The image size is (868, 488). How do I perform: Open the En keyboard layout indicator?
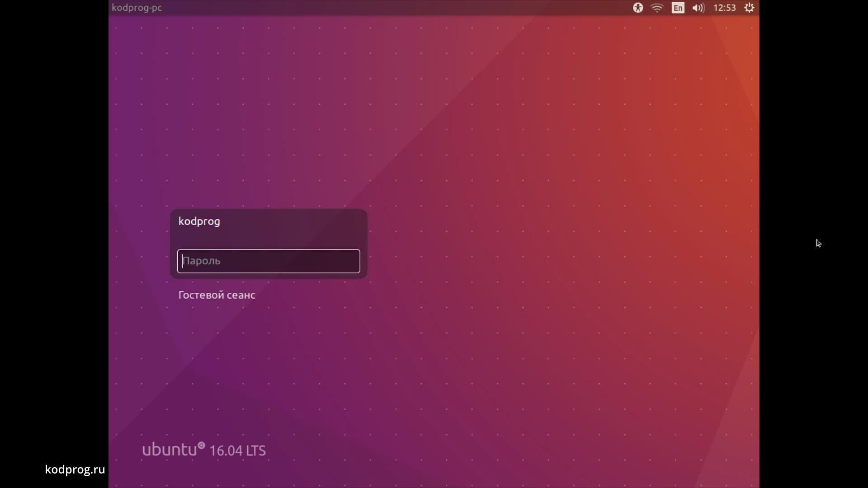pos(678,8)
